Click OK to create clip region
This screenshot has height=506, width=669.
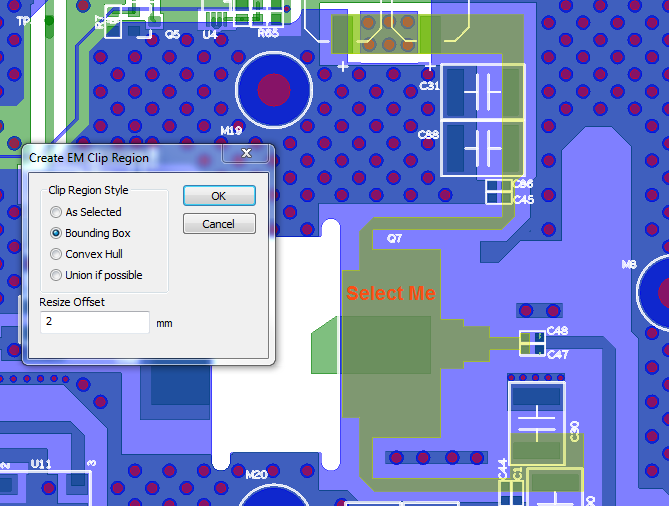[x=219, y=196]
